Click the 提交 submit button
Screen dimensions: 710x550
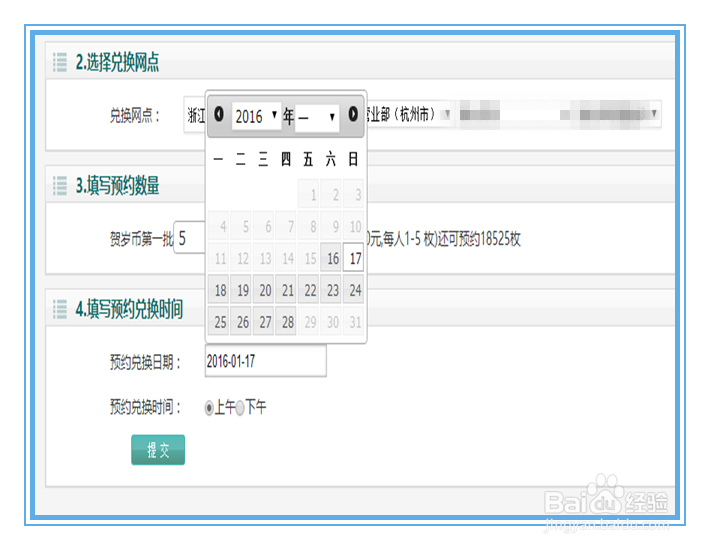pyautogui.click(x=158, y=450)
